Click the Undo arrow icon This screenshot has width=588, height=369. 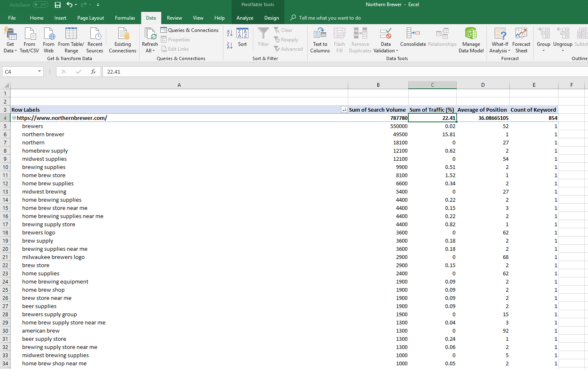(69, 5)
